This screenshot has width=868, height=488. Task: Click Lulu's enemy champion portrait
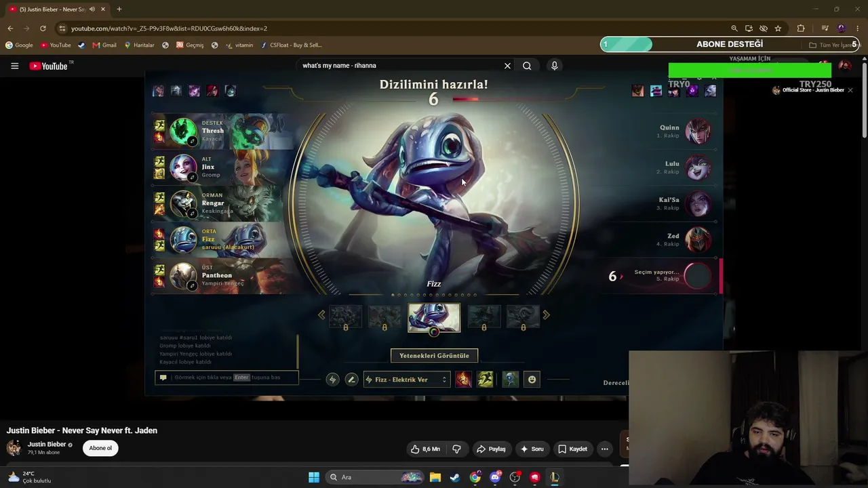tap(698, 167)
